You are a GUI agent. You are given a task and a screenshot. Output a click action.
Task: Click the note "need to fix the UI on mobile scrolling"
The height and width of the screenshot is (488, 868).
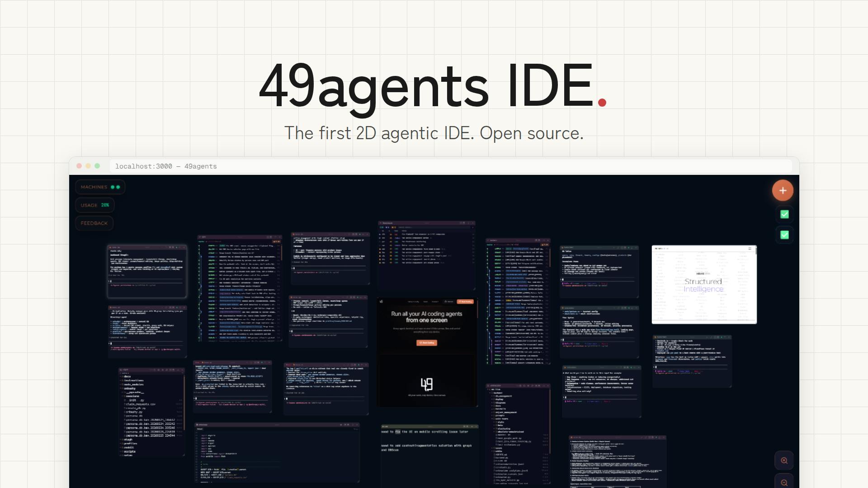coord(425,432)
